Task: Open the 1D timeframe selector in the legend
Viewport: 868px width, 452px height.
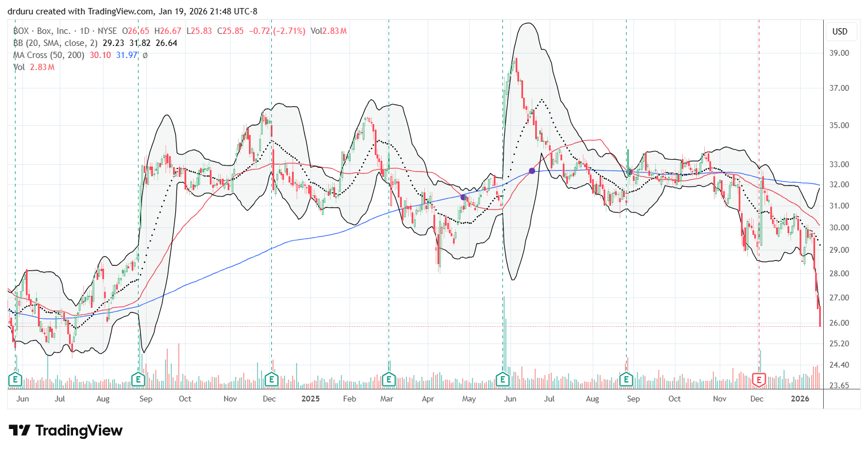Action: (x=86, y=30)
